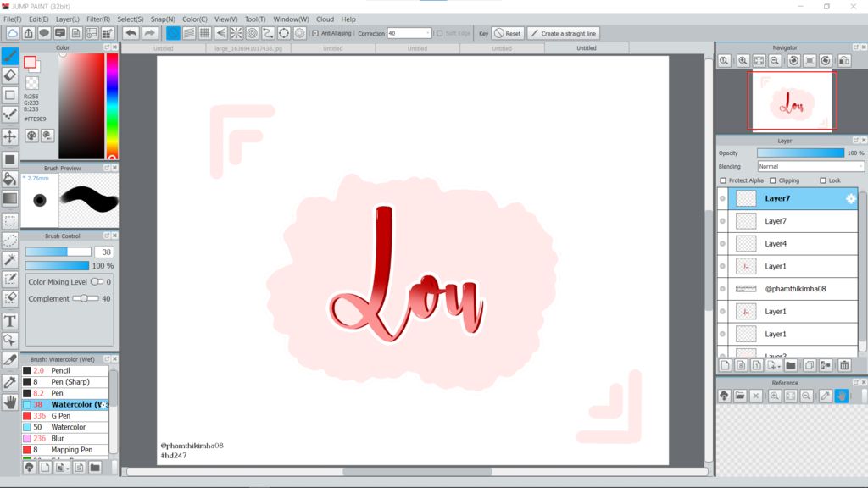
Task: Open the Snap menu
Action: coord(163,19)
